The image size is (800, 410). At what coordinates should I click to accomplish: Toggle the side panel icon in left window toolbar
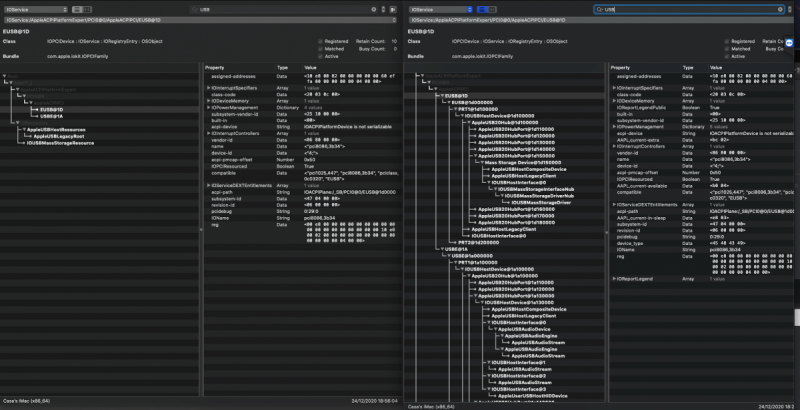tap(393, 9)
